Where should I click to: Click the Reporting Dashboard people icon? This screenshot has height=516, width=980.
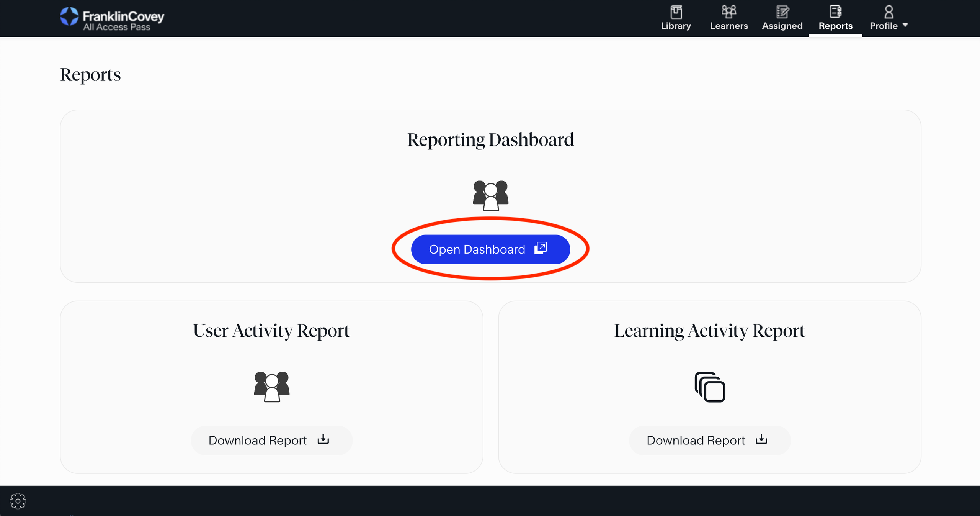[490, 196]
